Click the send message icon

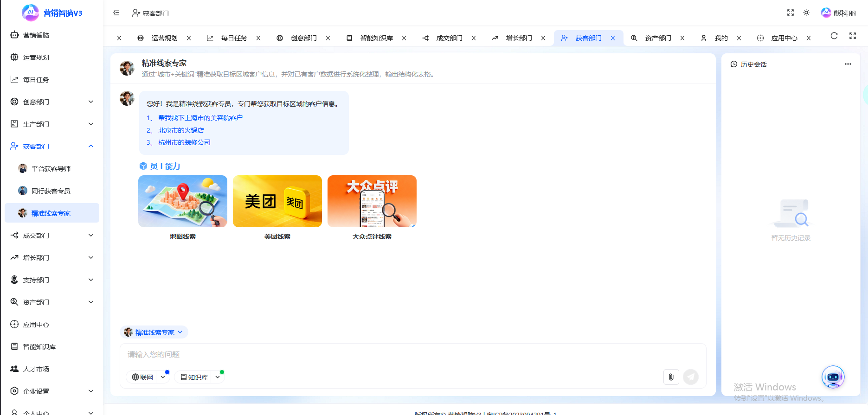point(691,377)
